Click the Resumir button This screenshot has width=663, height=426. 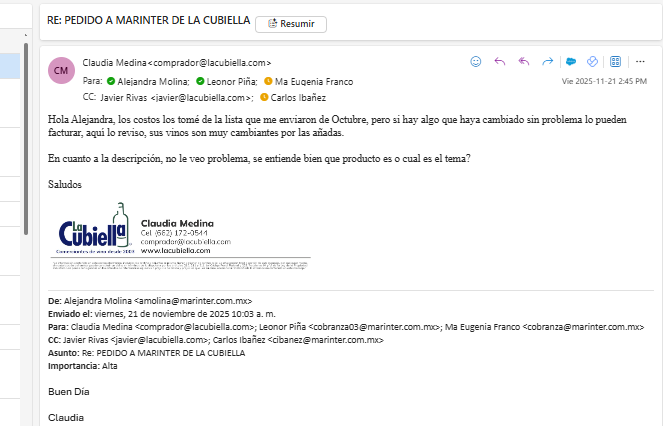click(290, 23)
